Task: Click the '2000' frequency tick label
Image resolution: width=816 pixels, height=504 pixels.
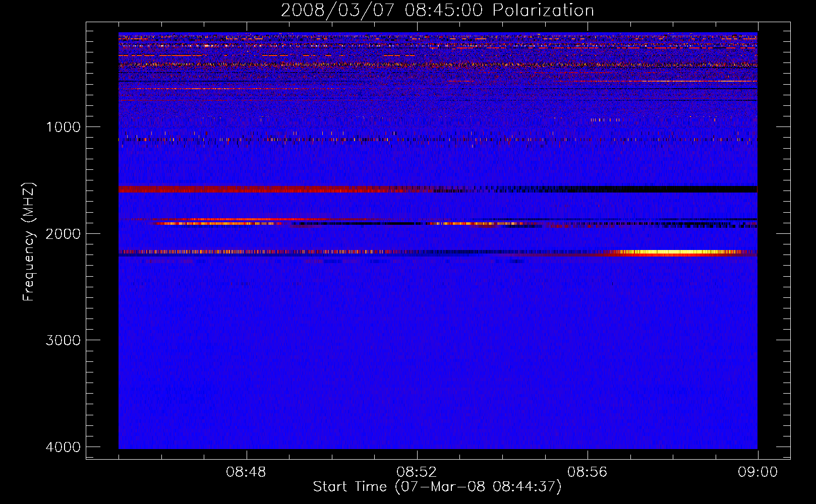Action: pyautogui.click(x=63, y=233)
